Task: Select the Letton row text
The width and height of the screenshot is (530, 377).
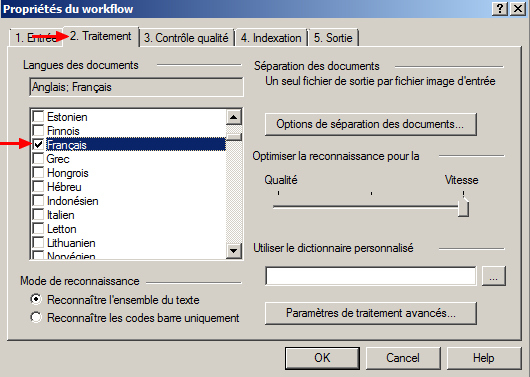Action: (x=62, y=229)
